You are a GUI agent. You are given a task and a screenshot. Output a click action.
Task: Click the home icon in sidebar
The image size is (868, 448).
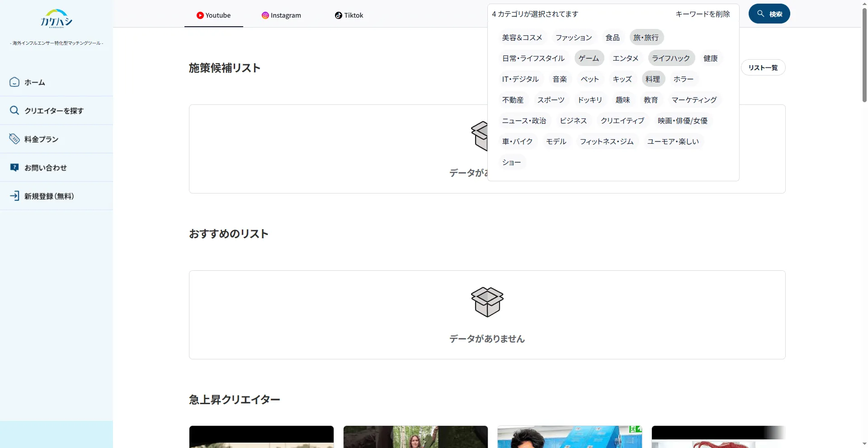pos(14,82)
